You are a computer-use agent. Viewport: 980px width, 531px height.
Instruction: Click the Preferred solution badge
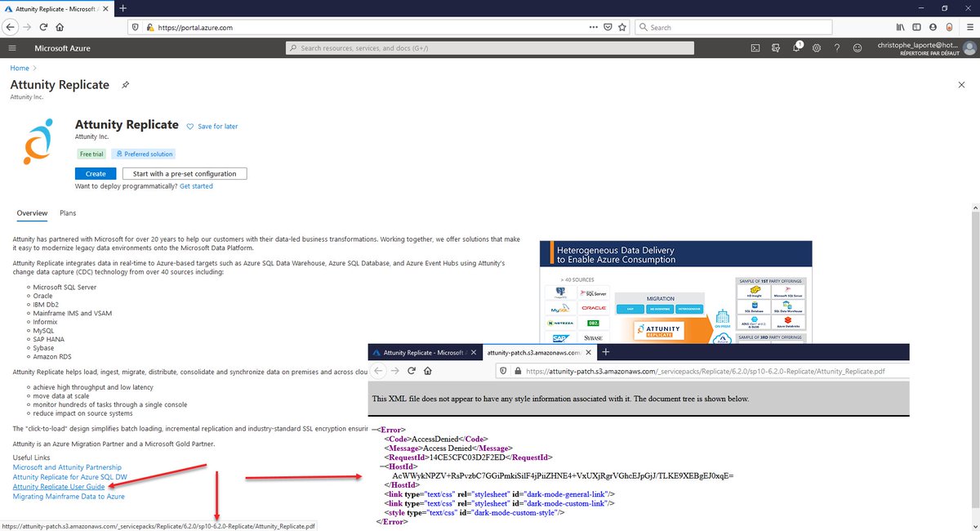click(x=144, y=154)
